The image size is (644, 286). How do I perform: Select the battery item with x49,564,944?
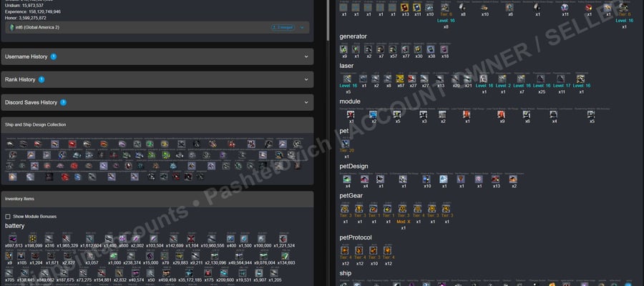[240, 256]
